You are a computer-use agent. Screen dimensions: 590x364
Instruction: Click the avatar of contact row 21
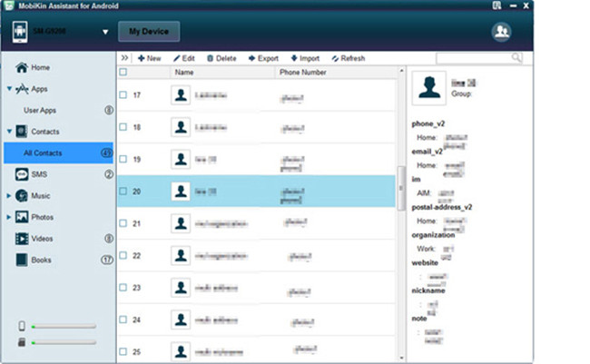click(x=181, y=223)
